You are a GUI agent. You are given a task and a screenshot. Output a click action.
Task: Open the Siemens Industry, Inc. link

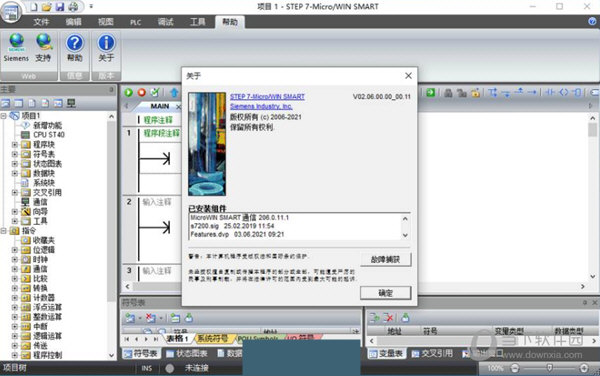(261, 106)
